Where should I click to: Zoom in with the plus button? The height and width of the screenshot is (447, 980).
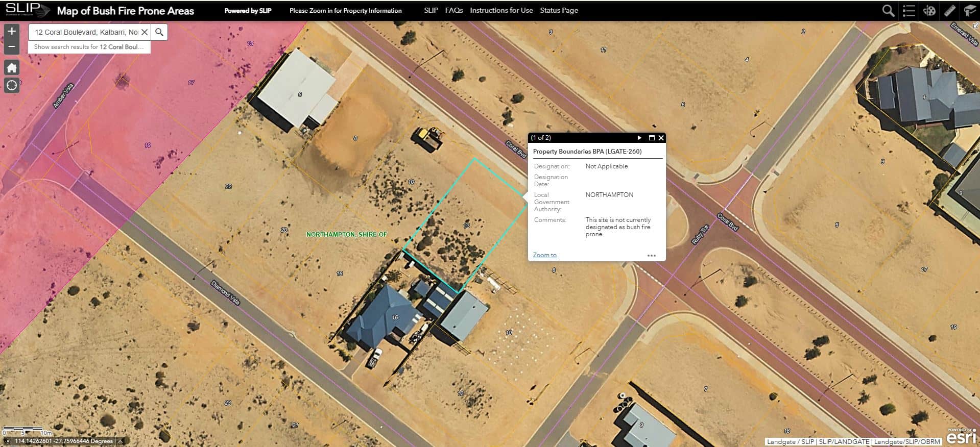(12, 31)
